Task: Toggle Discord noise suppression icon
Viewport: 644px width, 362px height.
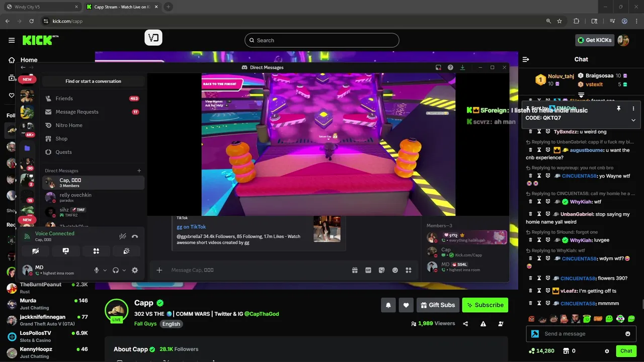Action: tap(122, 236)
